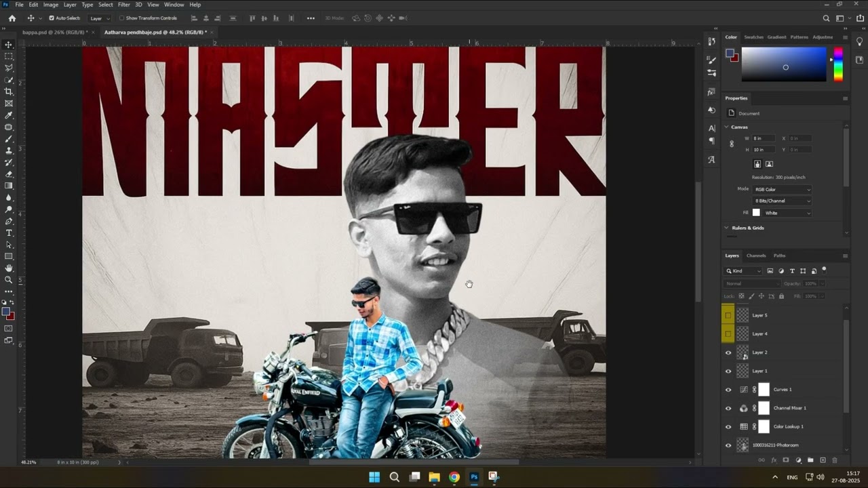Select the Gradient tool

(x=9, y=186)
